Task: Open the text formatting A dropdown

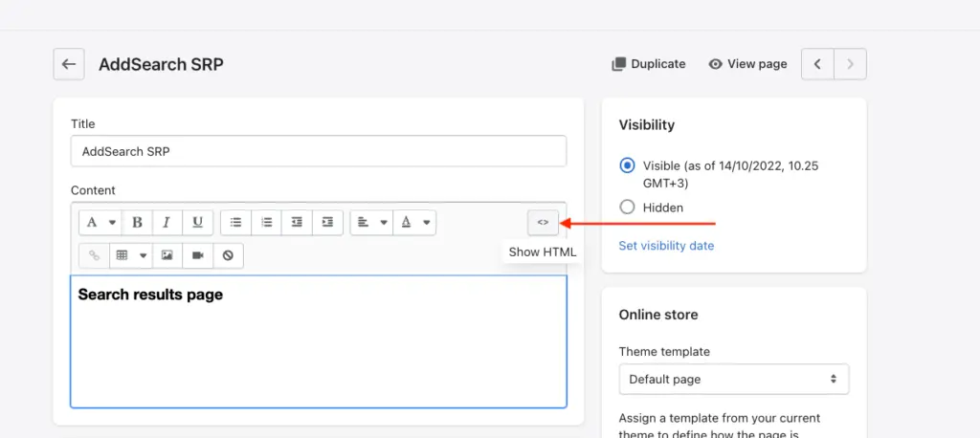Action: tap(101, 223)
